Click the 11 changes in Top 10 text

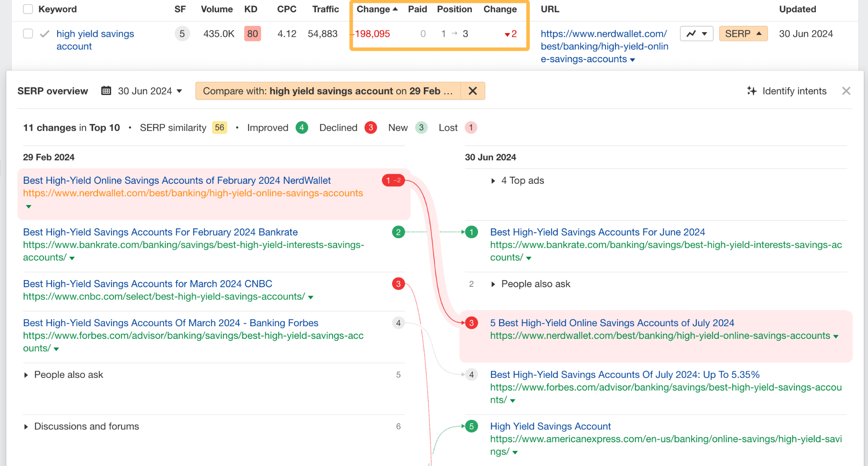click(72, 128)
